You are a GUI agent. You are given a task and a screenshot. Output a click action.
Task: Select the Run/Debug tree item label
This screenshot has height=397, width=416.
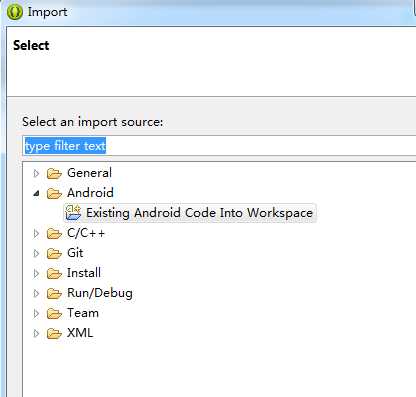tap(100, 293)
